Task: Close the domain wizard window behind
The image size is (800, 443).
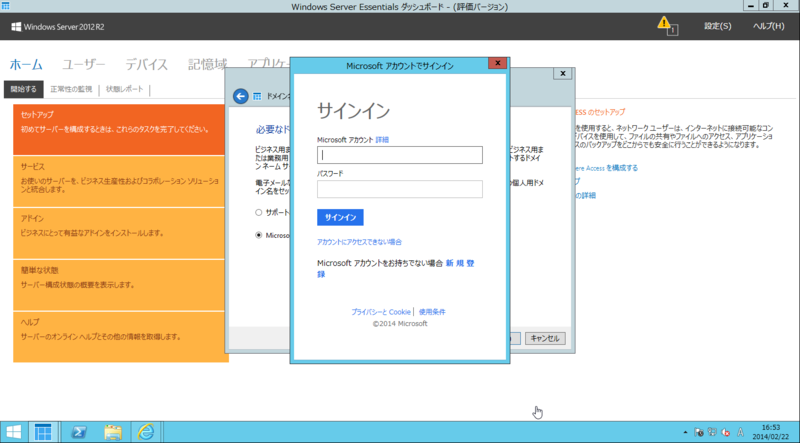Action: (x=563, y=73)
